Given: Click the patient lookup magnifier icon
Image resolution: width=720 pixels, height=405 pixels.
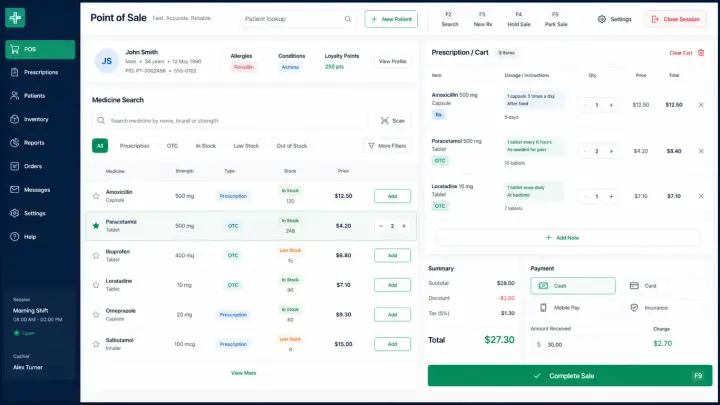Looking at the screenshot, I should 348,19.
